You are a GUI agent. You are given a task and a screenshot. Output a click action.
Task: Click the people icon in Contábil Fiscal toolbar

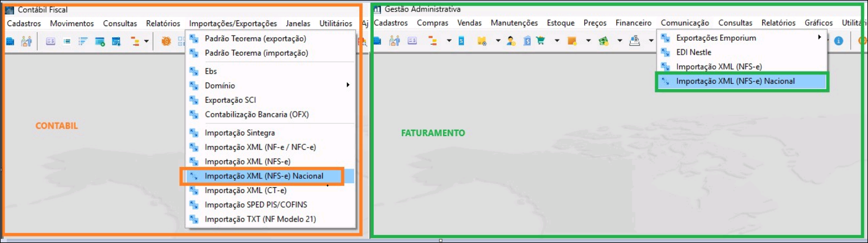click(x=26, y=41)
